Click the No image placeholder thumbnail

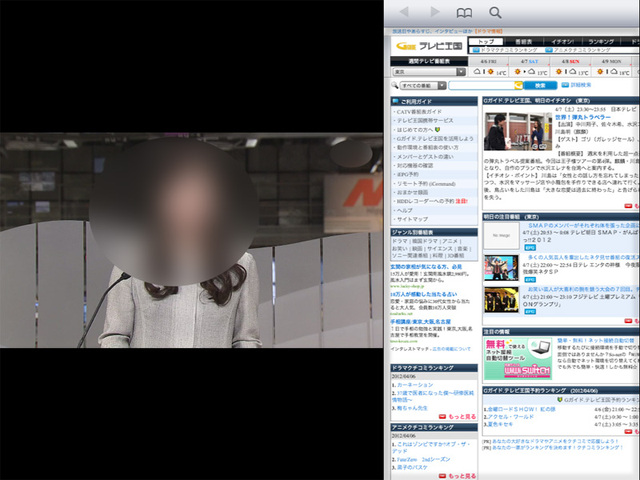pos(501,236)
